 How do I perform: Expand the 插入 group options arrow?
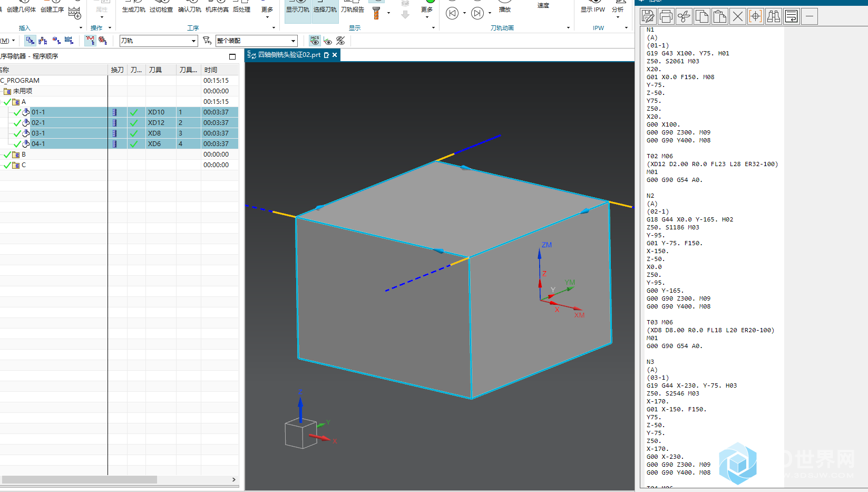click(x=81, y=28)
